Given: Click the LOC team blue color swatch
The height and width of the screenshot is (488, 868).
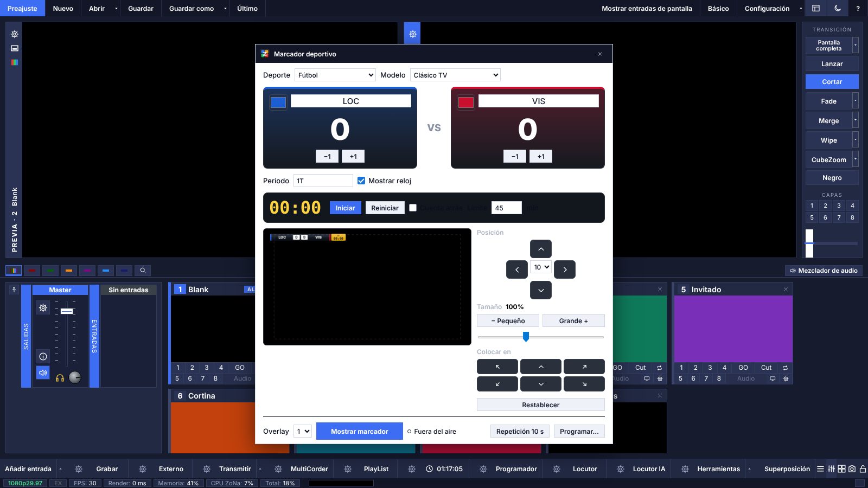Looking at the screenshot, I should coord(278,102).
